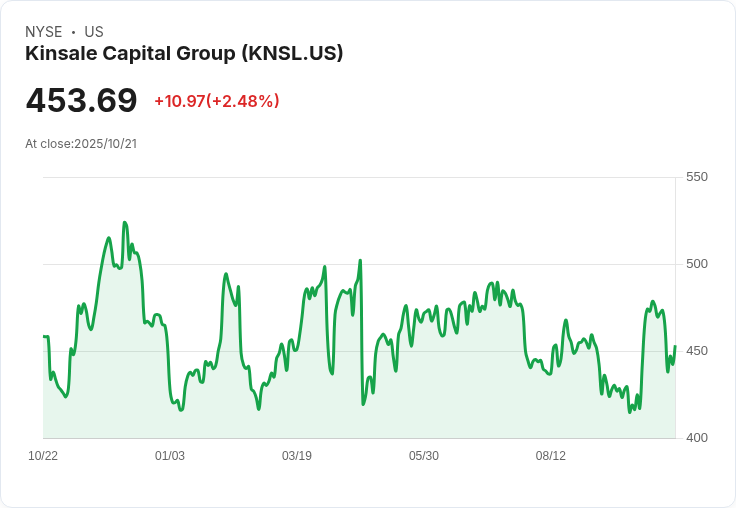Click the 01/03 x-axis date label
Viewport: 736px width, 508px height.
click(x=170, y=455)
